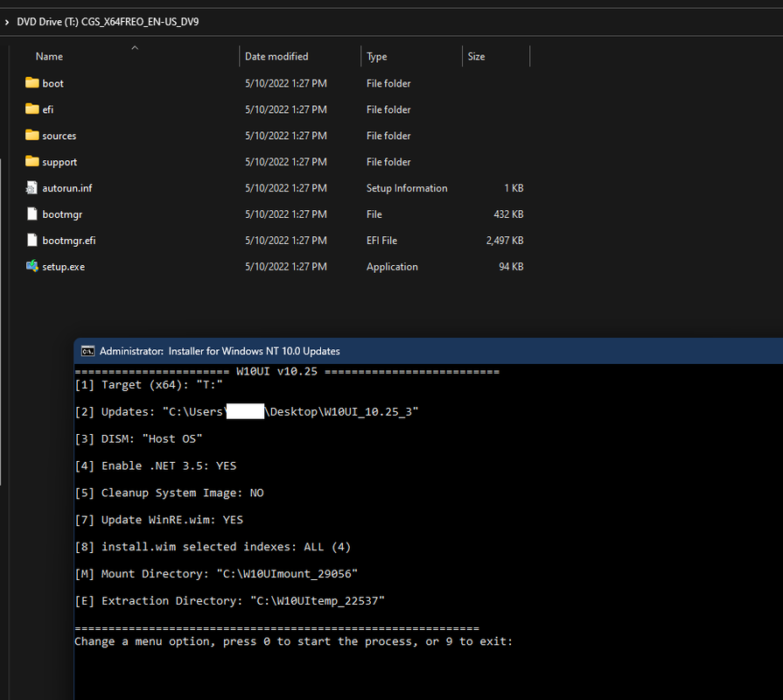Image resolution: width=783 pixels, height=700 pixels.
Task: Click the sort arrow above Name header
Action: coord(135,48)
